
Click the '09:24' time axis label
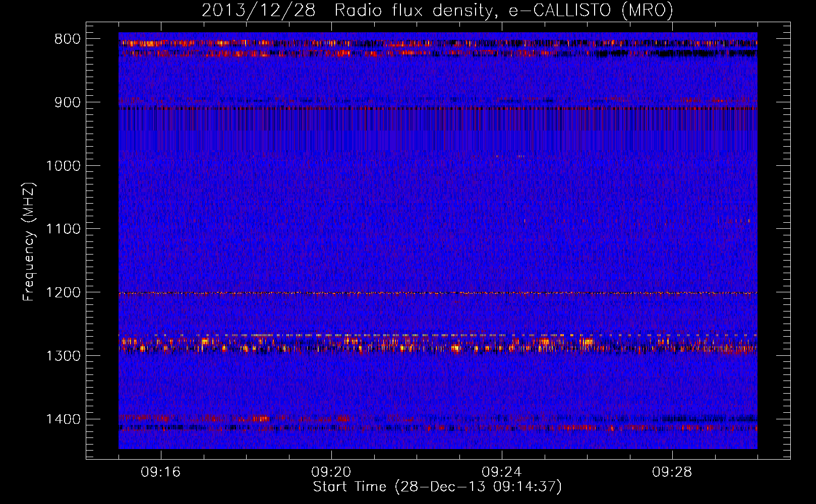[501, 472]
